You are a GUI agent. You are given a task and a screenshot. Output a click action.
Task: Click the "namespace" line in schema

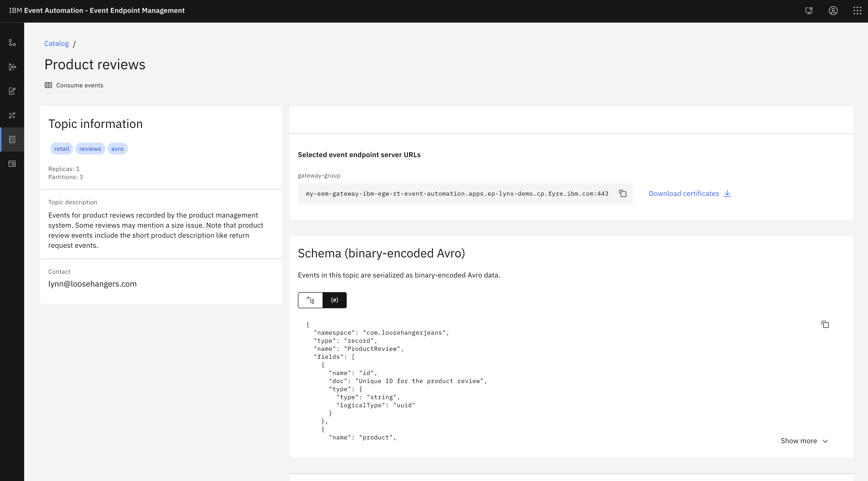click(381, 333)
